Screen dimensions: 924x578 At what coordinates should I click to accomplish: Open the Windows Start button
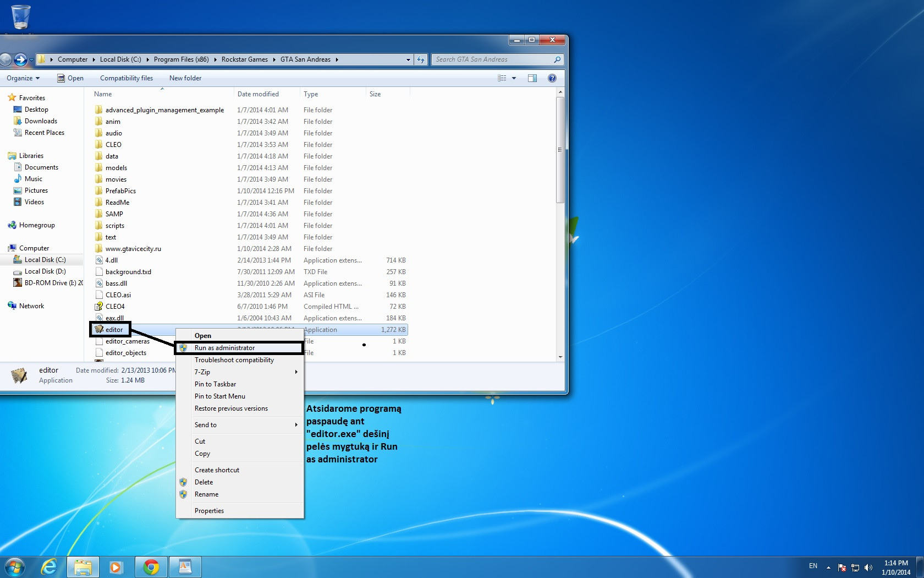click(15, 566)
